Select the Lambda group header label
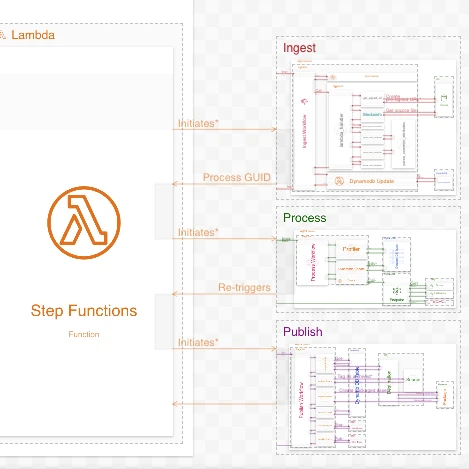The height and width of the screenshot is (469, 469). point(33,35)
